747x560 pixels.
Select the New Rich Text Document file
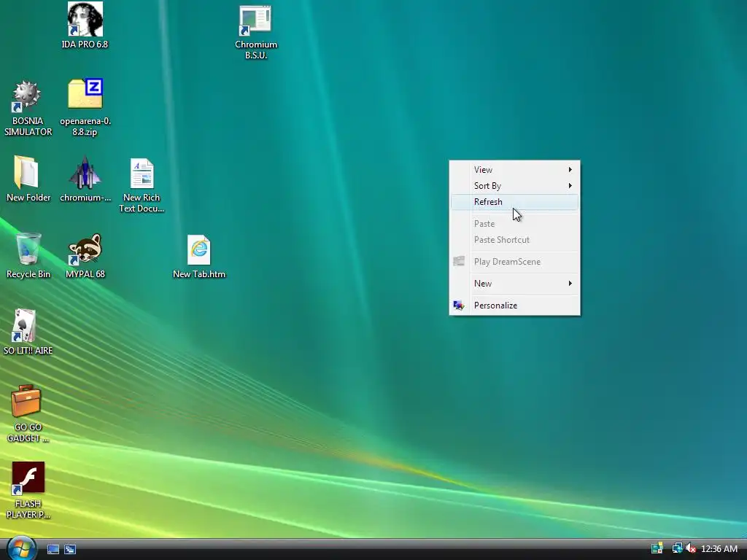coord(142,185)
